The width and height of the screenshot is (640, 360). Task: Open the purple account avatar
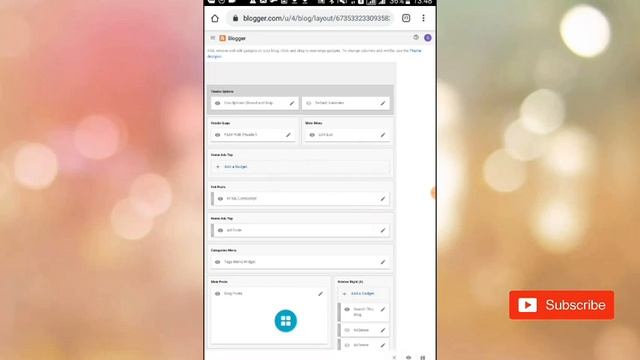coord(428,38)
